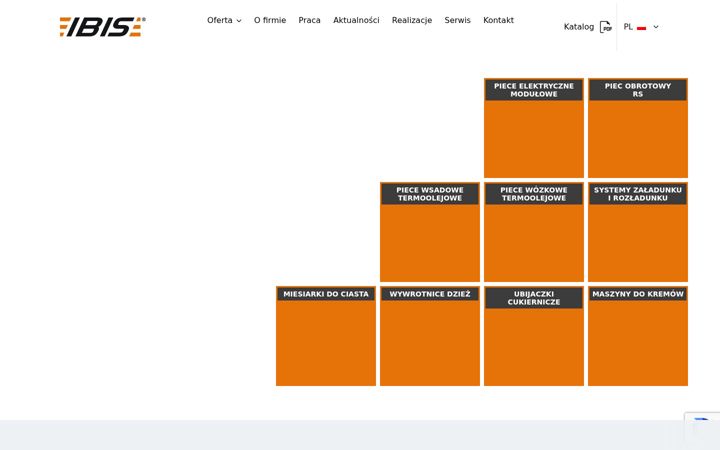The height and width of the screenshot is (450, 720).
Task: Open Systemy załadunku i rozładunku tile
Action: 638,232
